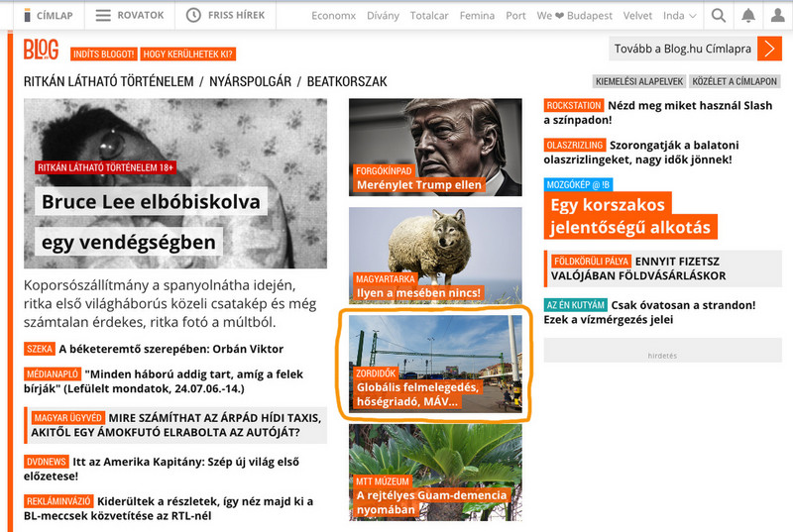Viewport: 793px width, 532px height.
Task: Click the Mozgókép @ !B tag
Action: click(578, 184)
